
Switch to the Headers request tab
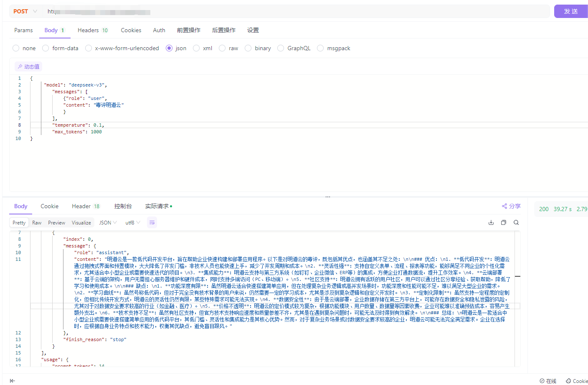click(x=92, y=30)
